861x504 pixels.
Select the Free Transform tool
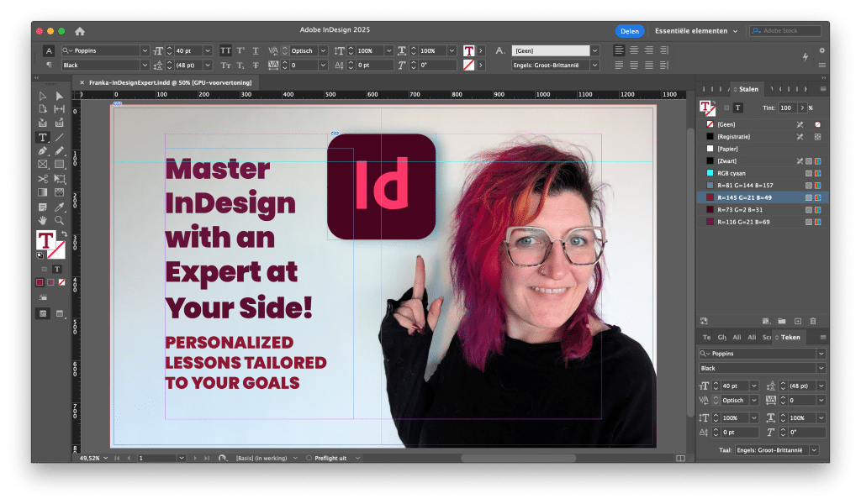60,179
